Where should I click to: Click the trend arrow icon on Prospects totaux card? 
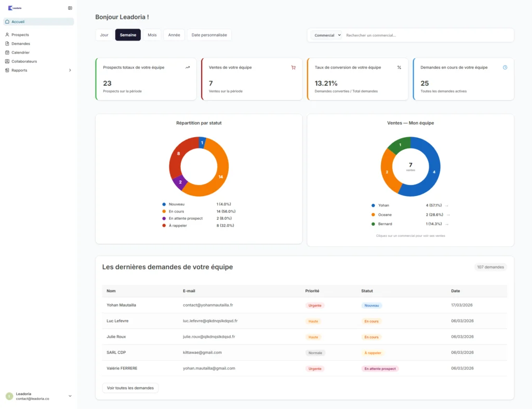[188, 68]
